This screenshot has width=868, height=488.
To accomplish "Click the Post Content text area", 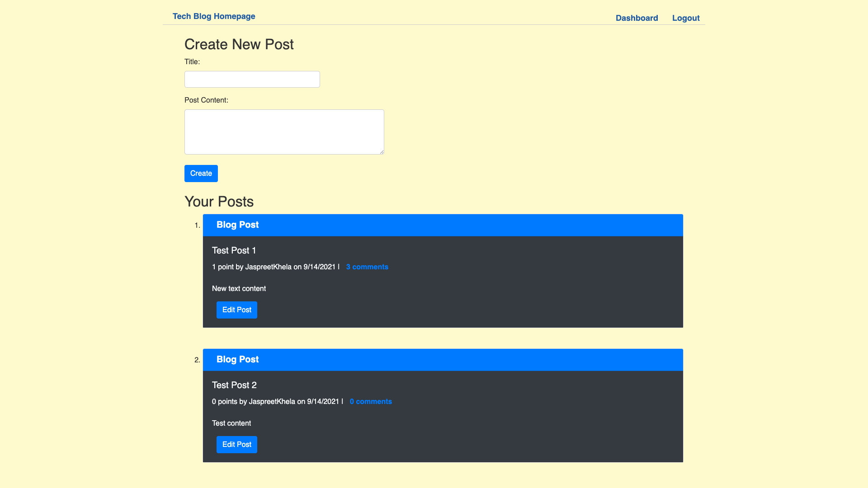I will (x=284, y=131).
